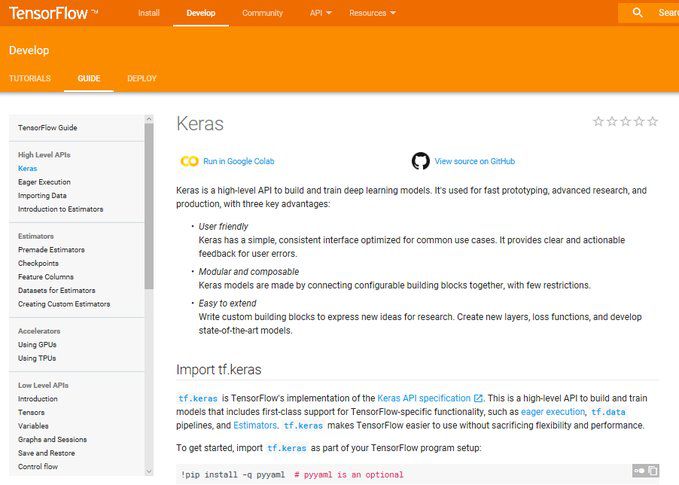The image size is (679, 485).
Task: Switch to the Deploy tab
Action: tap(142, 78)
